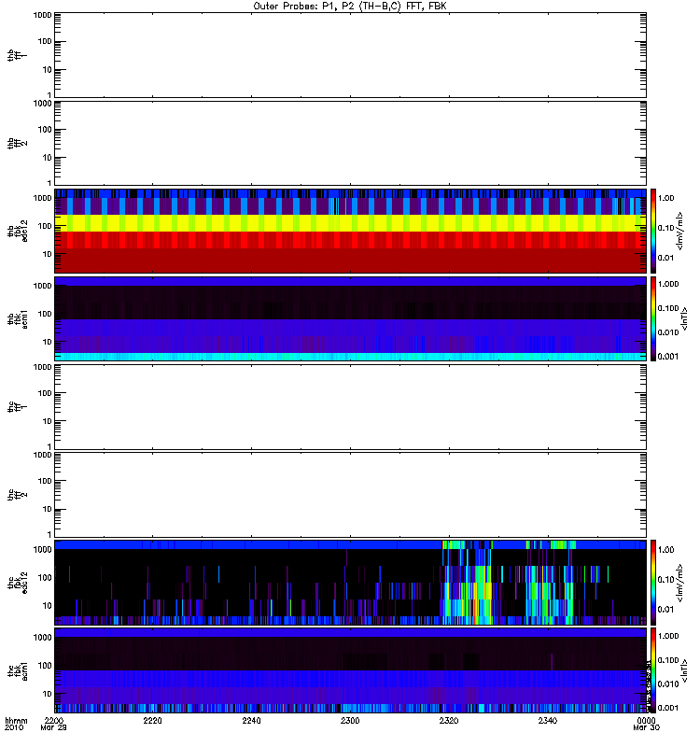Viewport: 700px width, 747px height.
Task: Click the plot title "Outer Probes: P1, P2 (TH-B,C) FFT, FBK"
Action: point(350,7)
